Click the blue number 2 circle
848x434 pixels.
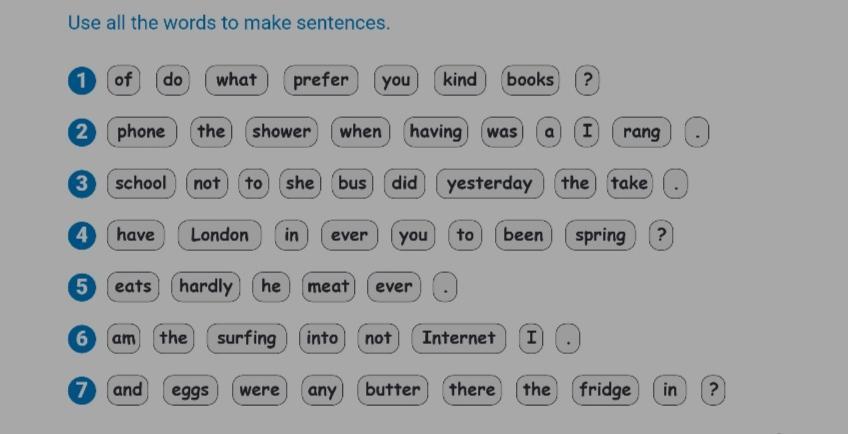click(82, 133)
